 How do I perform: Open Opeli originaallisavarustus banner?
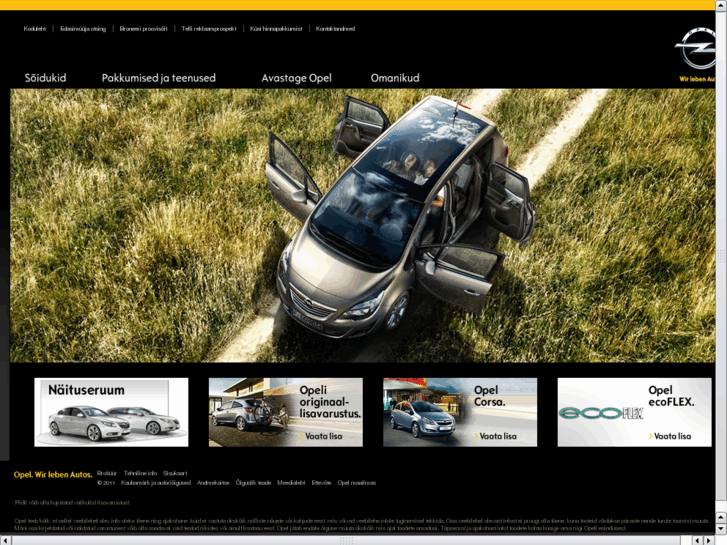pos(286,412)
